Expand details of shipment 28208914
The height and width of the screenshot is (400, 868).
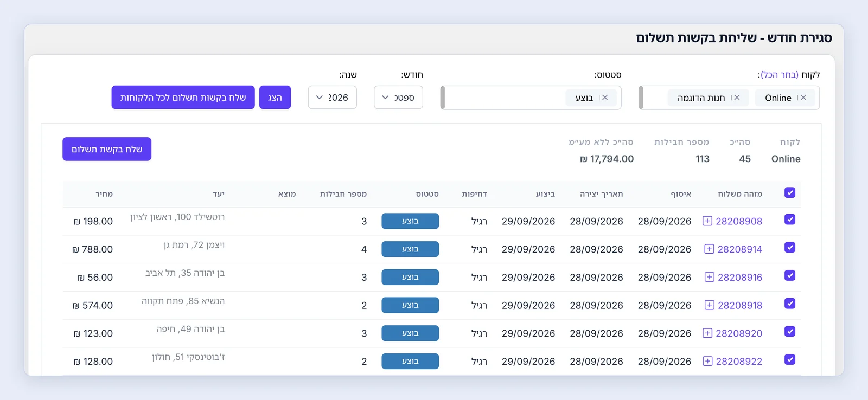pos(709,249)
